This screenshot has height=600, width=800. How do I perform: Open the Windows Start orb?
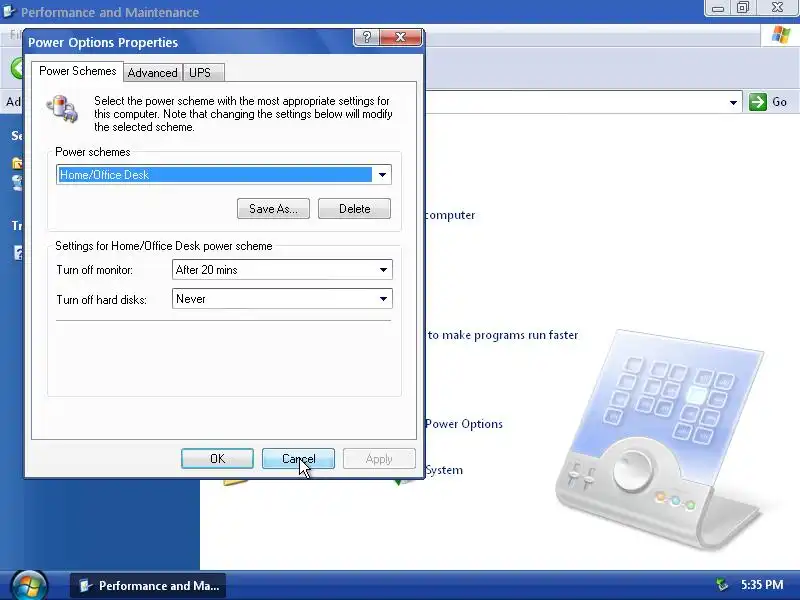tap(29, 586)
